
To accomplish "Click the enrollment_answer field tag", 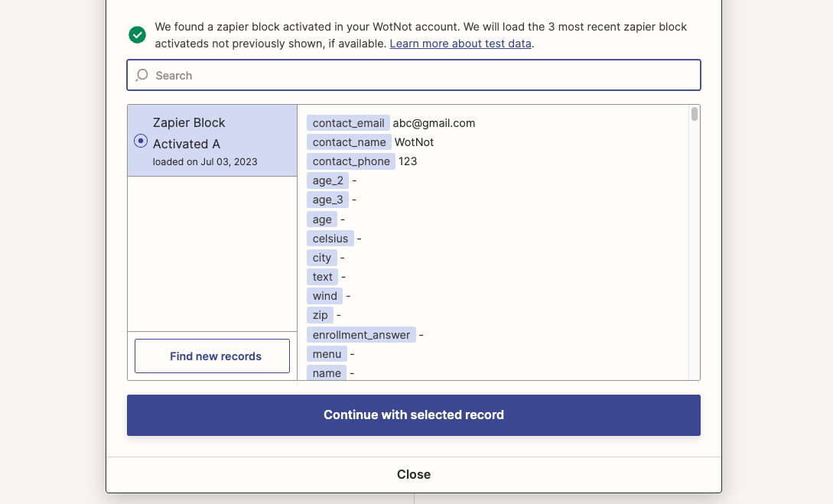I will pyautogui.click(x=361, y=334).
